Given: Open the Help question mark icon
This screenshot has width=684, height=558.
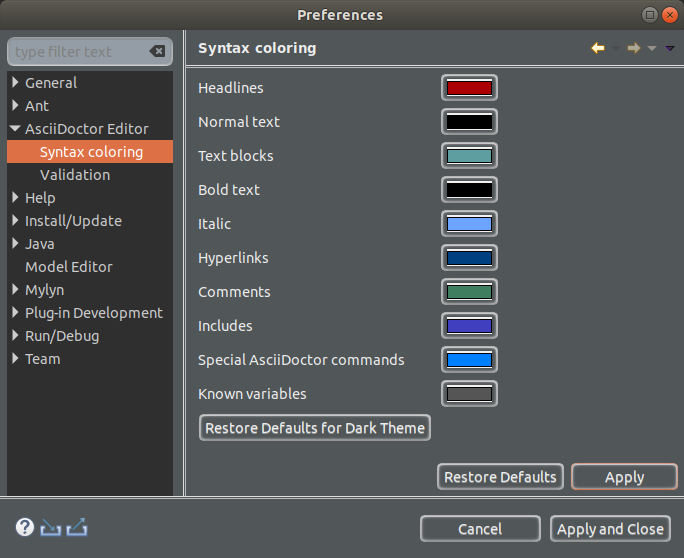Looking at the screenshot, I should click(25, 527).
